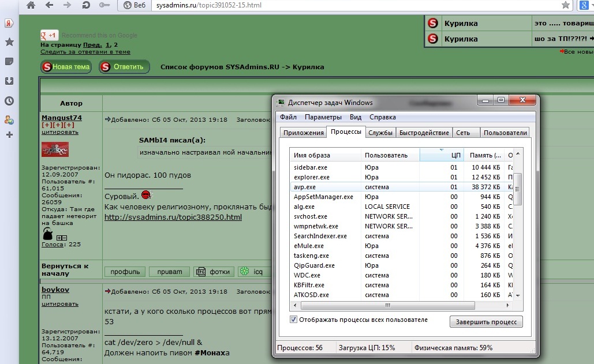Screen dimensions: 594x364
Task: Open Mangust74 user profile link
Action: point(62,118)
